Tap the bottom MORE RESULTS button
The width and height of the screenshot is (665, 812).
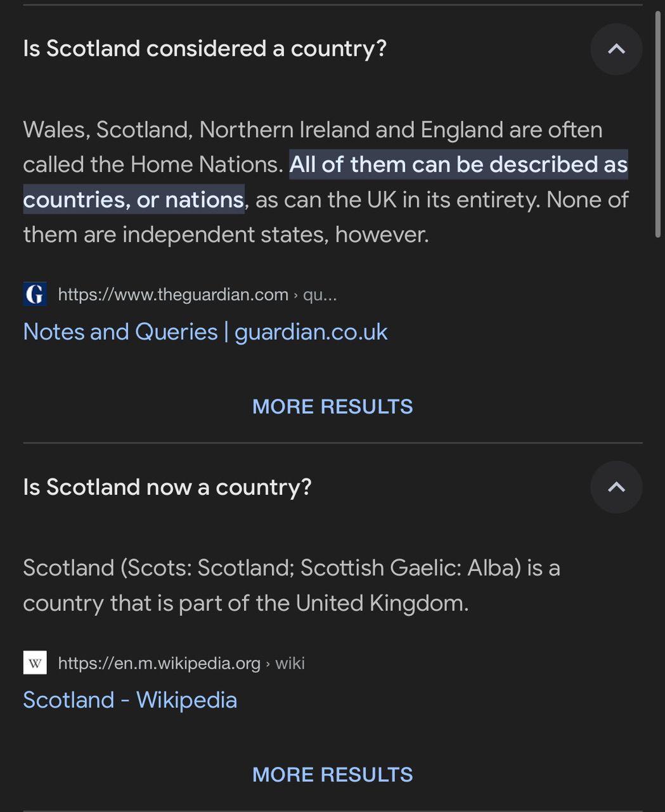click(332, 775)
